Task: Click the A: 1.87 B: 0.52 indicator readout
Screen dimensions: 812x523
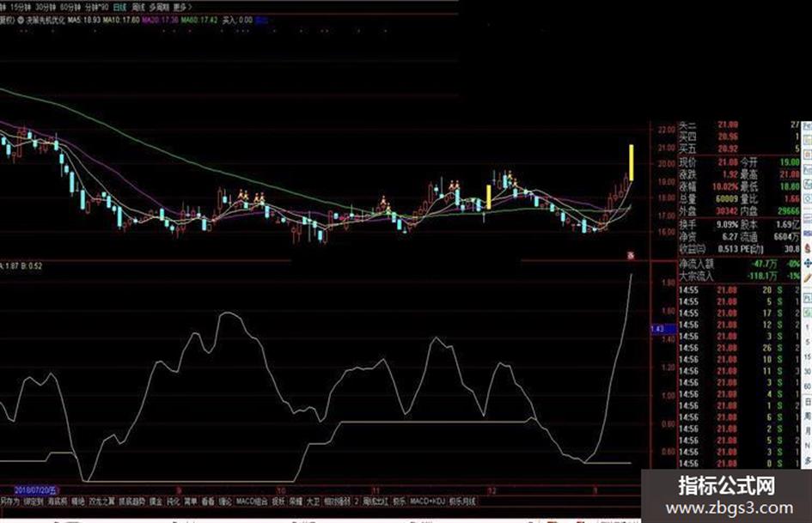Action: pos(21,266)
